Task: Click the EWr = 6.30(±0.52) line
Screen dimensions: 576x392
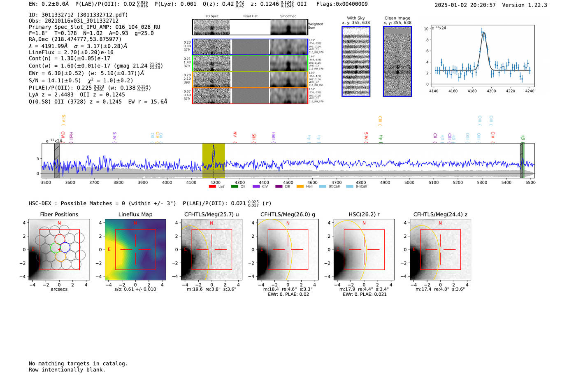Action: click(x=86, y=73)
